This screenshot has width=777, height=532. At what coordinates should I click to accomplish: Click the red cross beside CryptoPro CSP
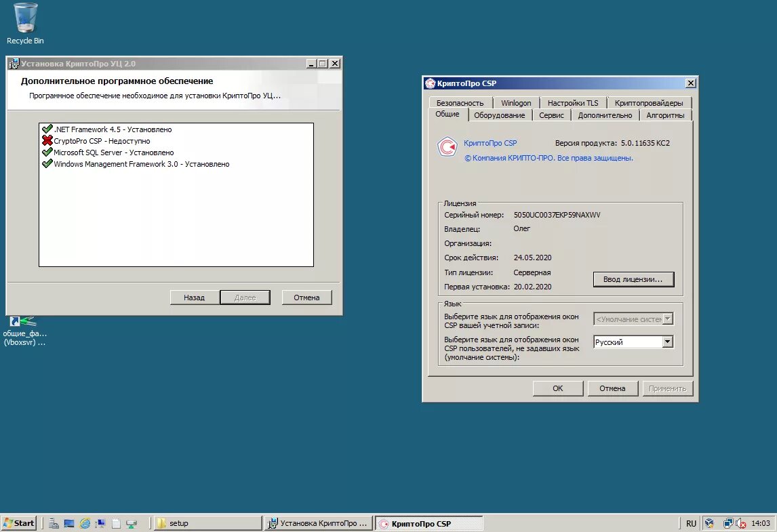(x=47, y=140)
